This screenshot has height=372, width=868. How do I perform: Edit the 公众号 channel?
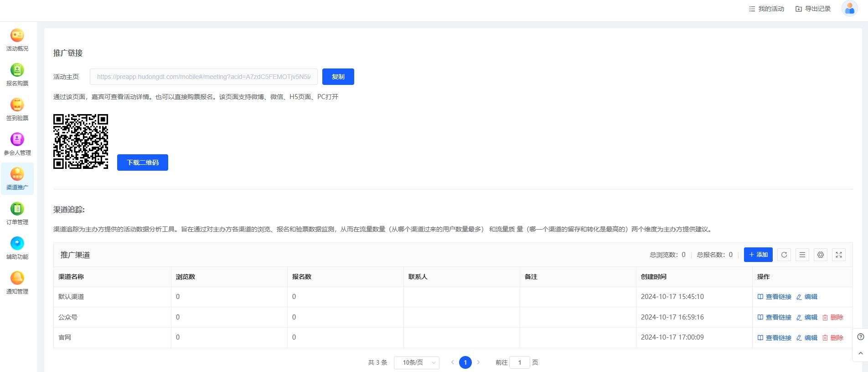click(x=807, y=317)
